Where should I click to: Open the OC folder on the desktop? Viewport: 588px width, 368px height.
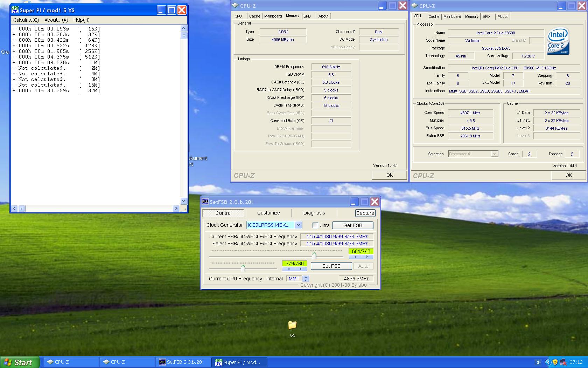coord(292,325)
